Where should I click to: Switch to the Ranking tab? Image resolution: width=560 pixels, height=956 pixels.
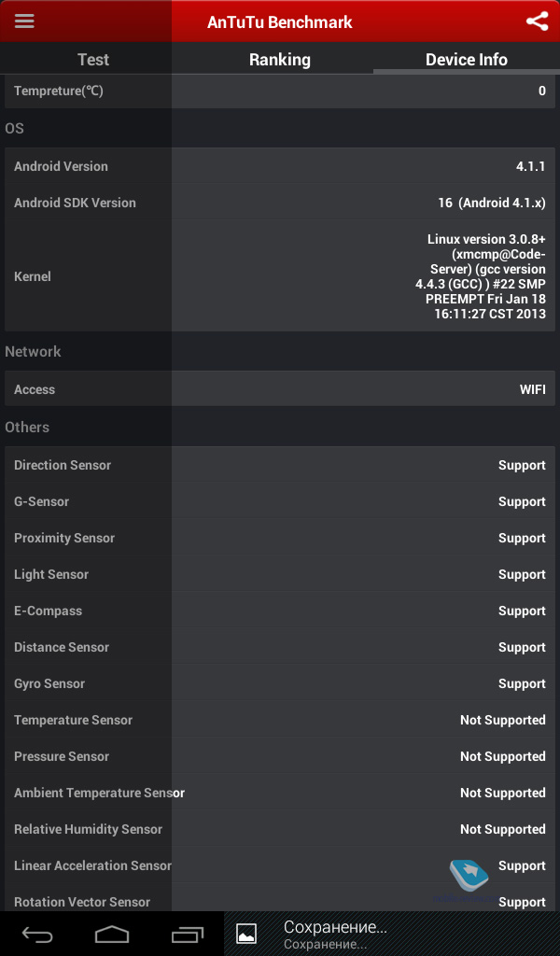pos(280,59)
